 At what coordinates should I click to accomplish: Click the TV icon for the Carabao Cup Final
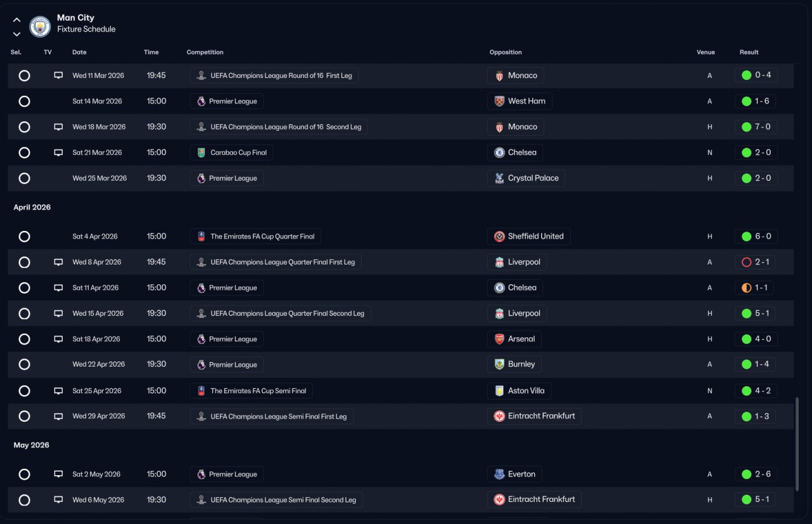tap(58, 153)
